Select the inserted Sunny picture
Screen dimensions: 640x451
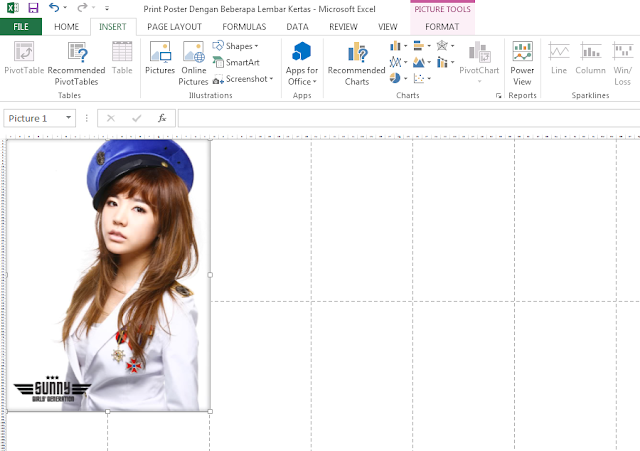point(109,275)
